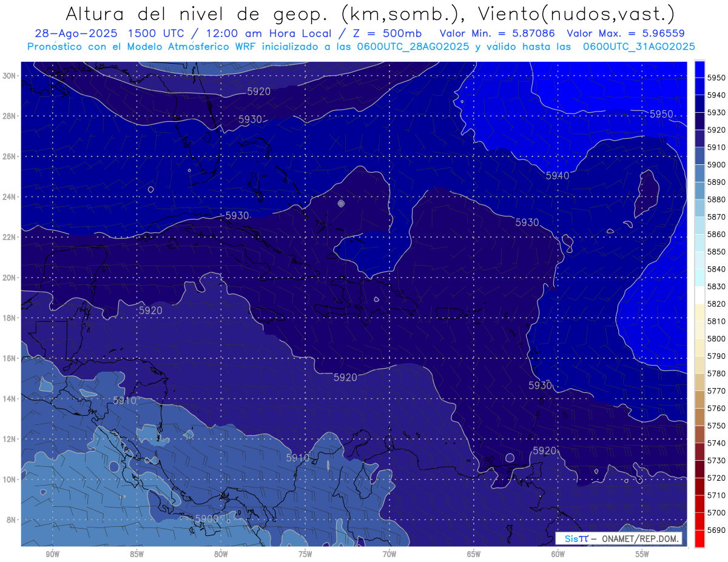The image size is (728, 562).
Task: Click the 'Z = 500mb' level label
Action: point(388,34)
